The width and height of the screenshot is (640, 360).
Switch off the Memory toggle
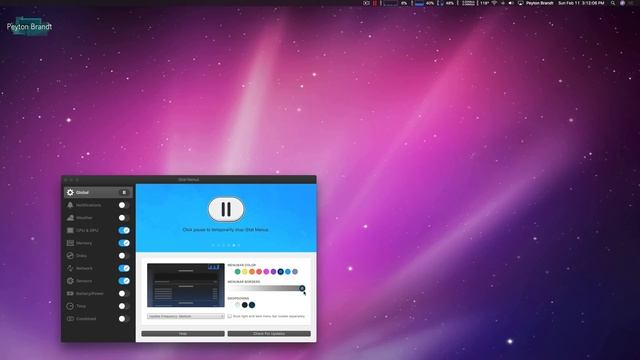pos(124,243)
